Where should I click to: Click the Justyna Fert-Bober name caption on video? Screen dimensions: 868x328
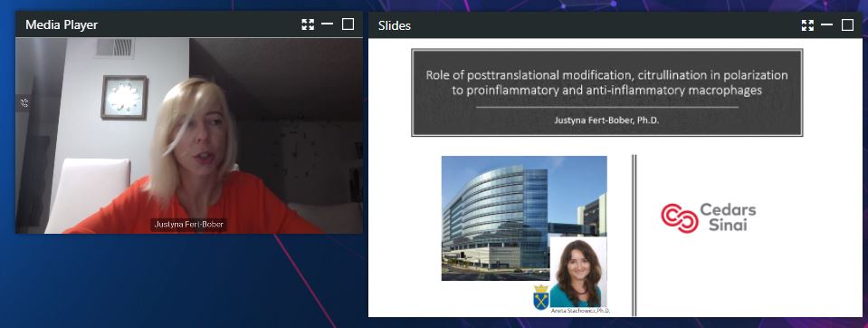point(189,225)
